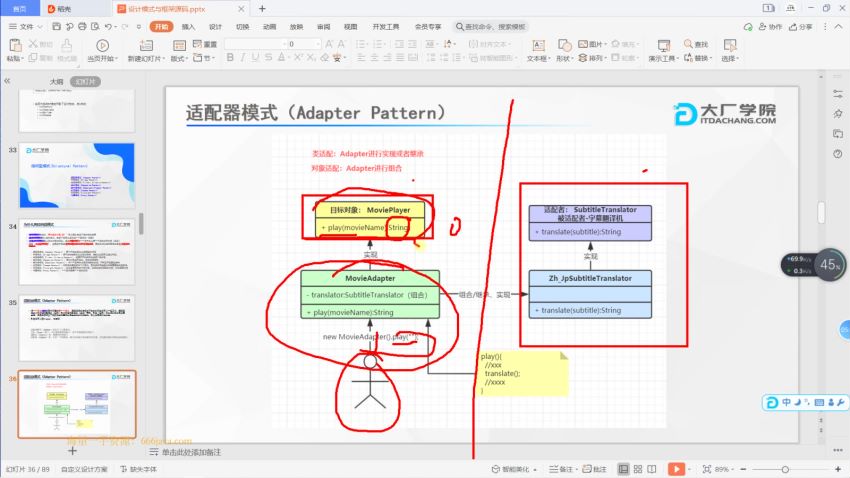The width and height of the screenshot is (850, 478).
Task: Click the Increase font size icon
Action: pos(329,44)
